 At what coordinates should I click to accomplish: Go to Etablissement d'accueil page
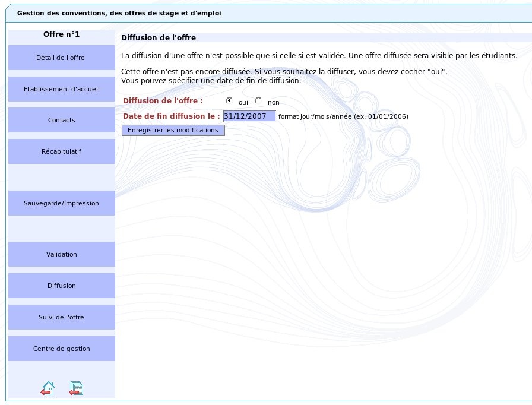tap(61, 89)
